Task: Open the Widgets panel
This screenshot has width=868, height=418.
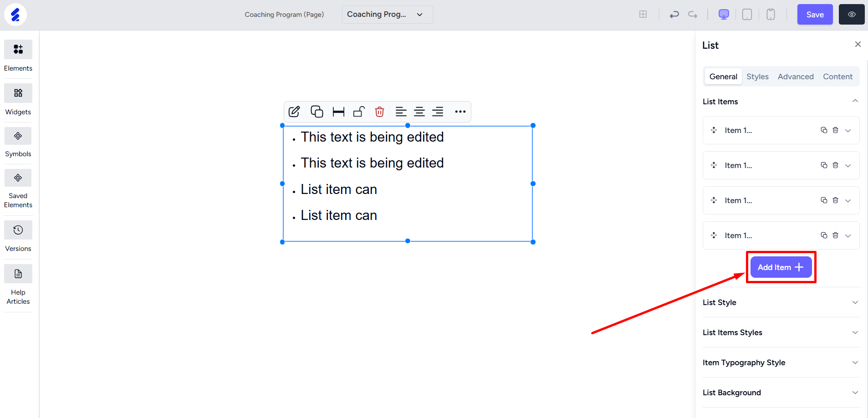Action: 18,99
